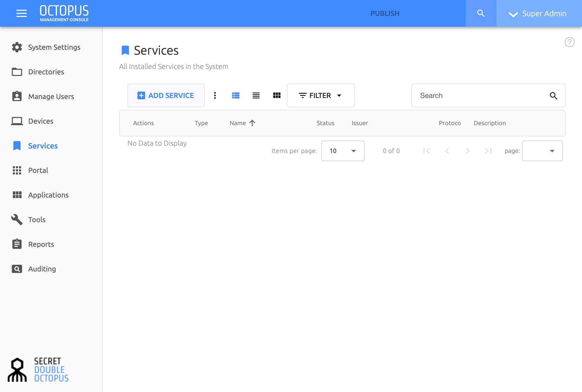This screenshot has height=392, width=582.
Task: Open the Items per page dropdown
Action: [x=343, y=151]
